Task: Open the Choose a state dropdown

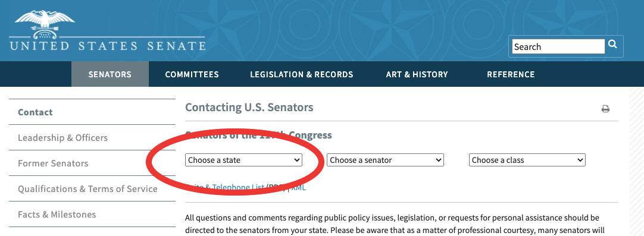Action: [x=243, y=160]
